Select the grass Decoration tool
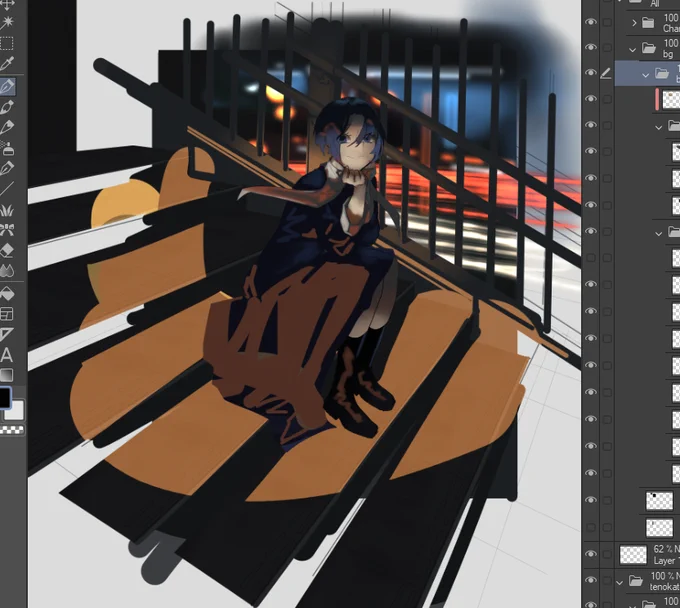Viewport: 680px width, 608px height. tap(7, 210)
